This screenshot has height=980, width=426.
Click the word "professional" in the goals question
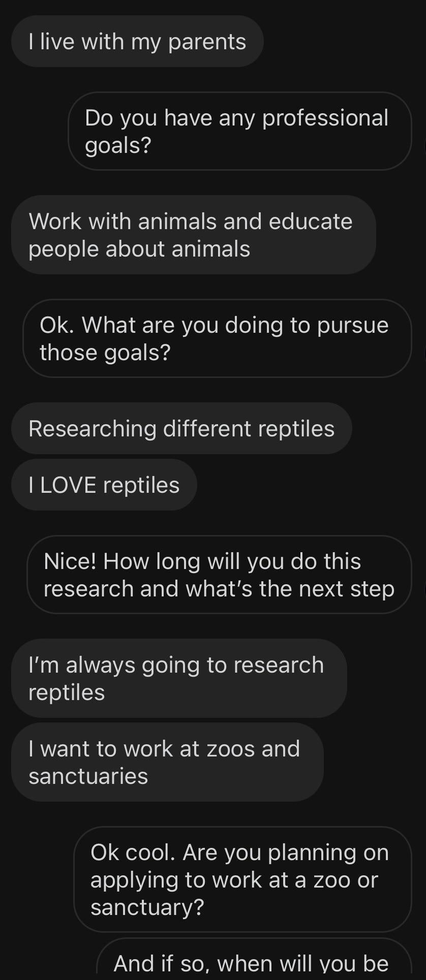pyautogui.click(x=325, y=118)
